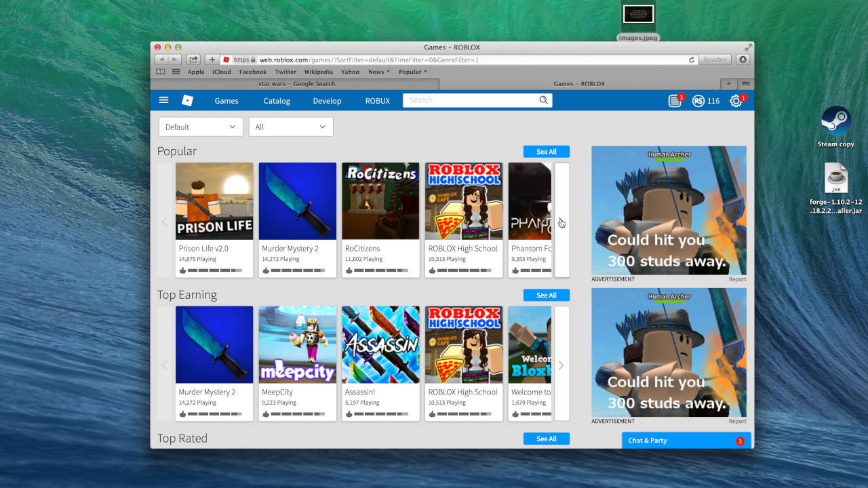
Task: Open the Wikipedia bookmark
Action: 319,72
